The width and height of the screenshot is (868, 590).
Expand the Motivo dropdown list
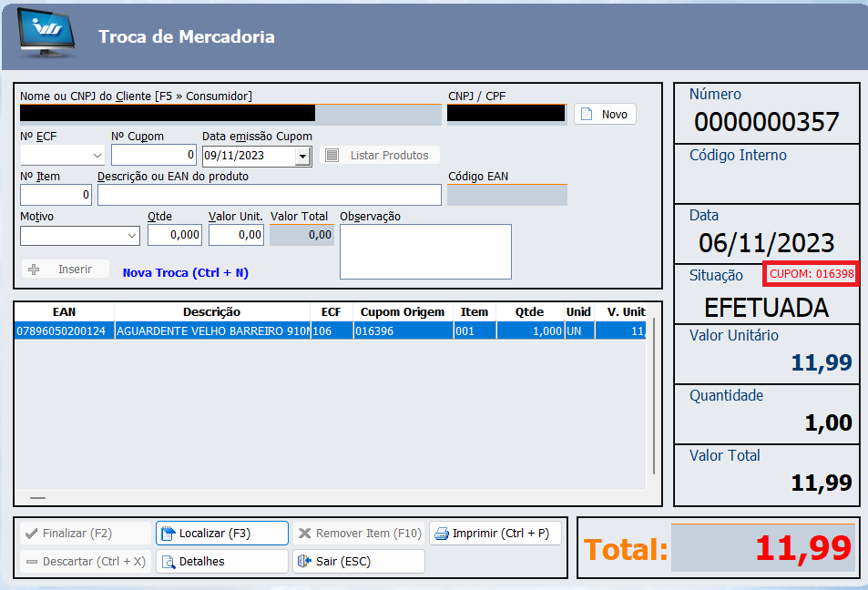(132, 236)
